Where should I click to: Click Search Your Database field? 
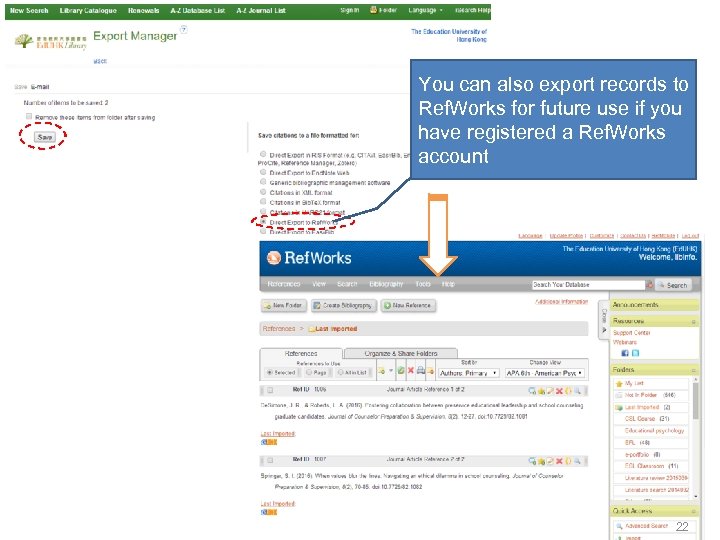(588, 285)
